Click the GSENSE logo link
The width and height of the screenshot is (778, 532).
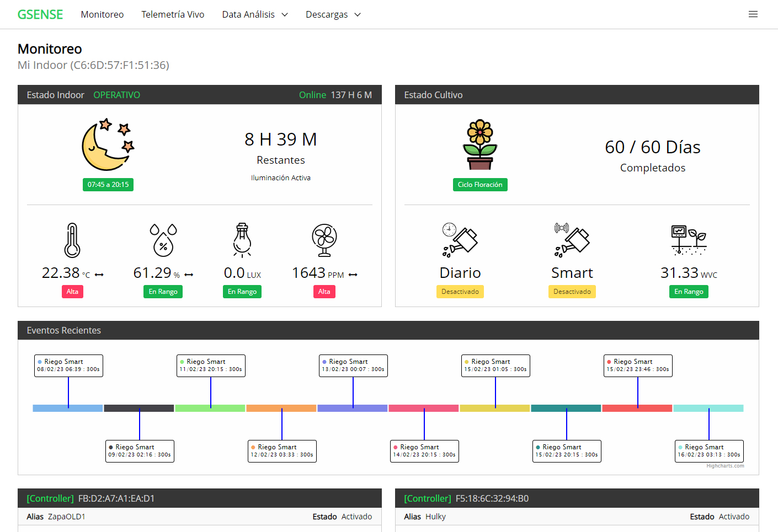click(x=40, y=14)
